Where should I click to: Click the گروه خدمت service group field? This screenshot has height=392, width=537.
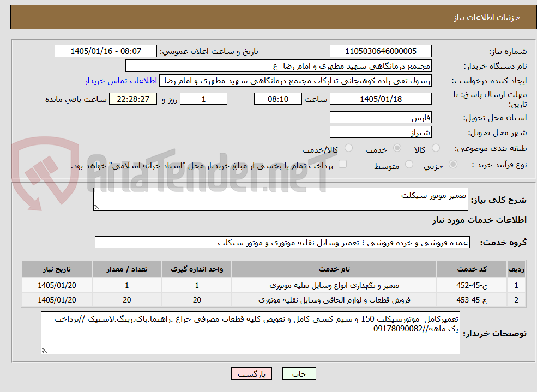tap(282, 243)
